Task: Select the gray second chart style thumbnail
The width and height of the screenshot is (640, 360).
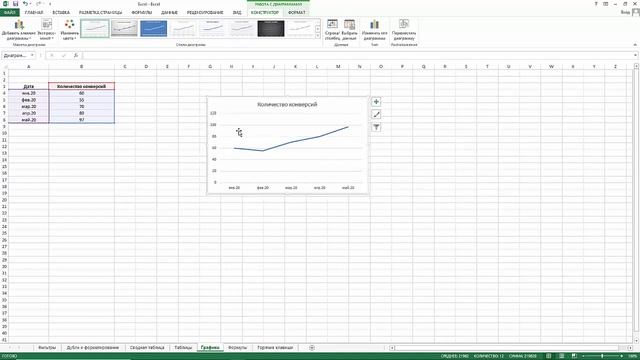Action: (124, 29)
